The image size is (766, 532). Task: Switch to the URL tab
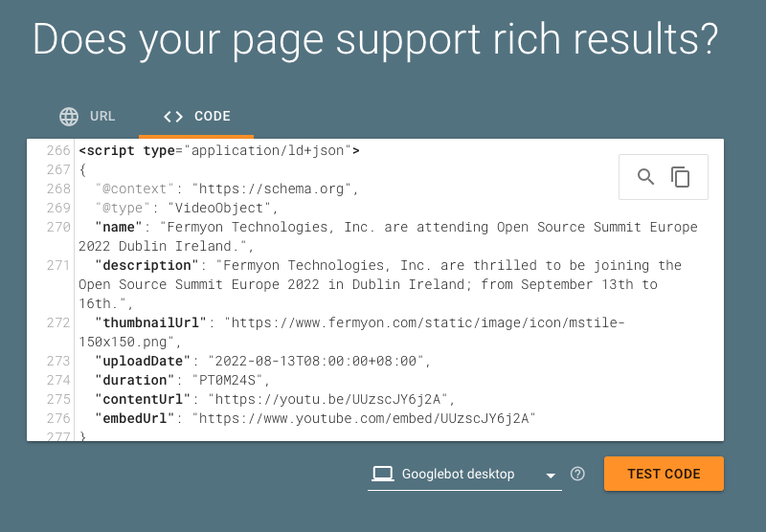101,117
